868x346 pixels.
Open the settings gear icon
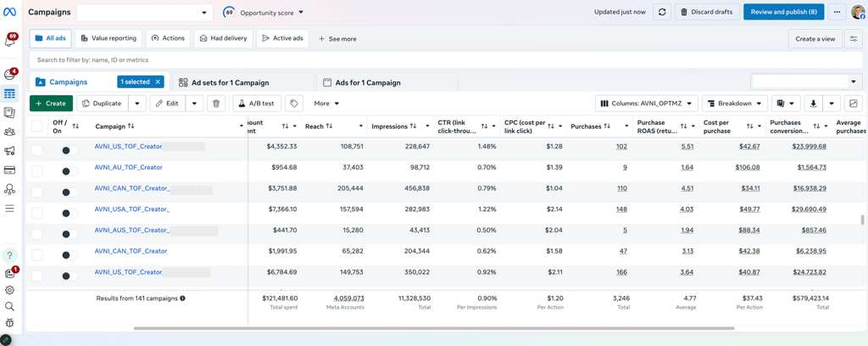(x=9, y=290)
